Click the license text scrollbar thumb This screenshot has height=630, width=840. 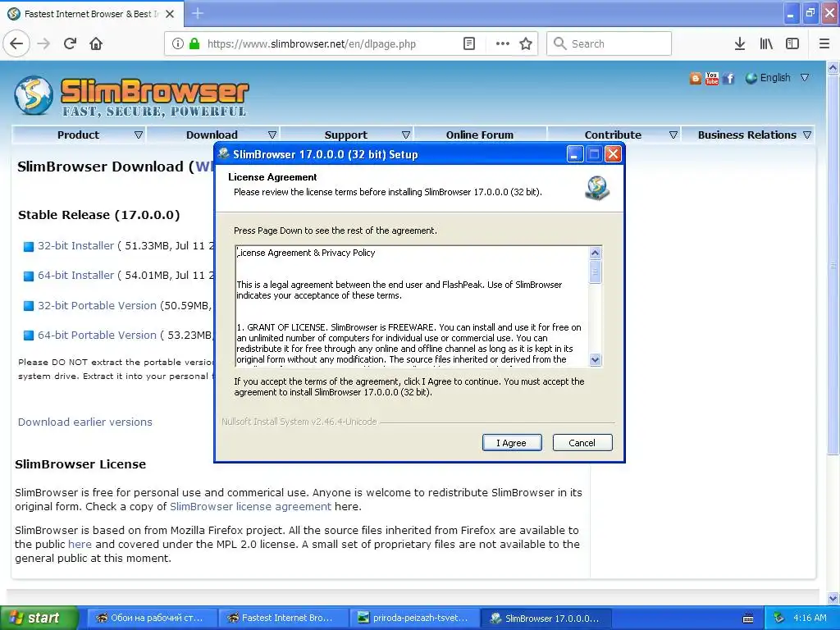595,272
